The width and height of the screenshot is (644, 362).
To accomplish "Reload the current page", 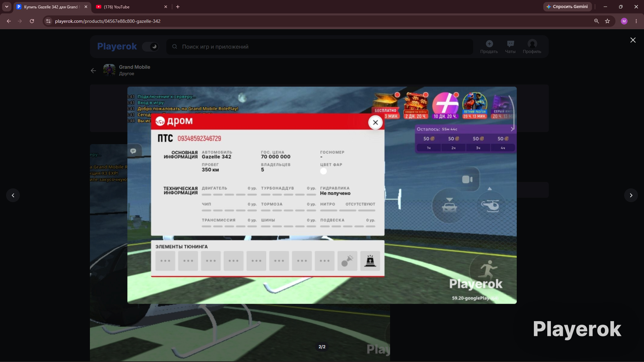I will (32, 21).
